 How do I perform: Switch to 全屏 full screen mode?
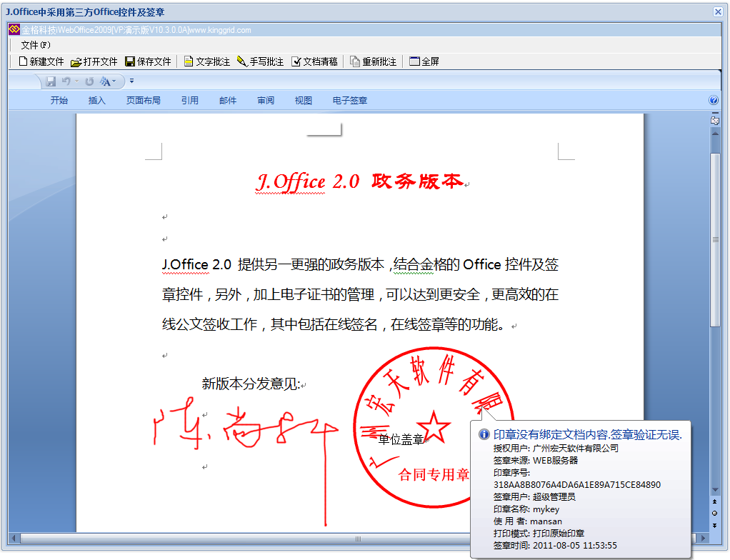point(424,61)
